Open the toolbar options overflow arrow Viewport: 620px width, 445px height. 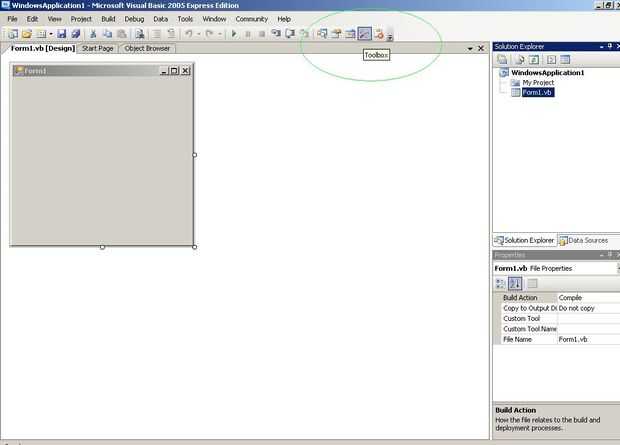point(389,37)
